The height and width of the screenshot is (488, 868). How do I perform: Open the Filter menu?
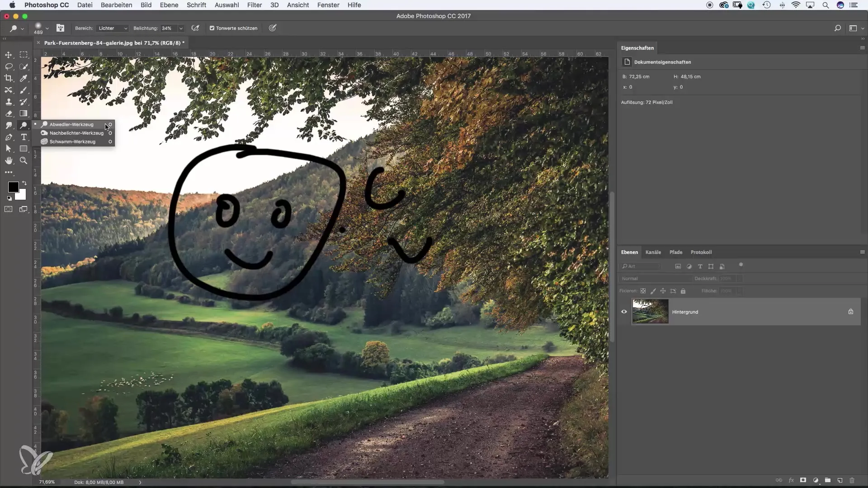pyautogui.click(x=255, y=5)
